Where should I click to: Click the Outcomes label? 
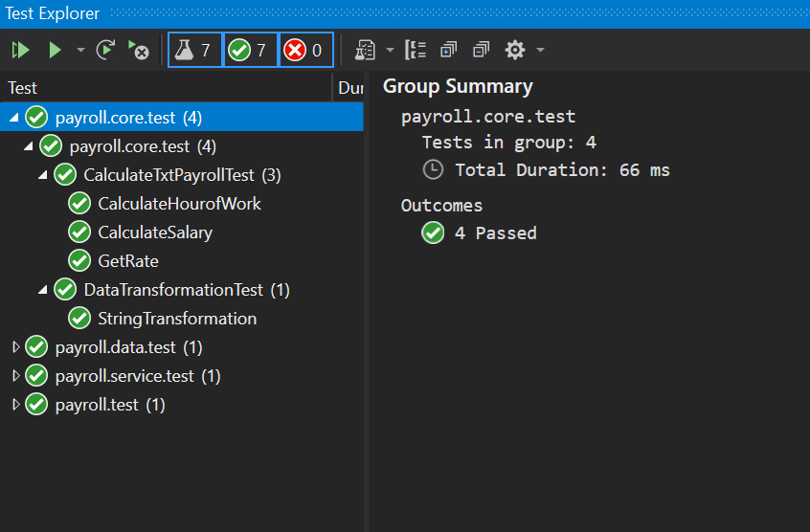click(441, 206)
